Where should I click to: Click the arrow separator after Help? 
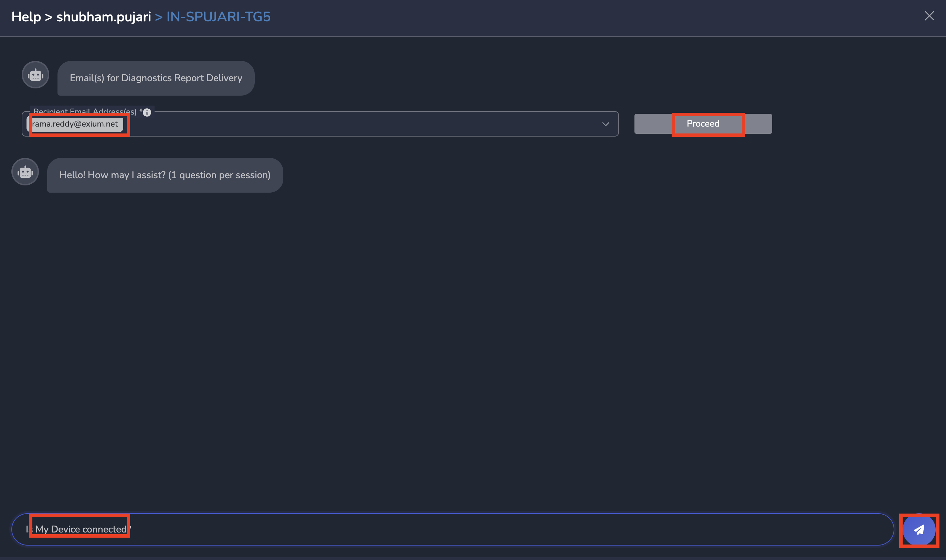click(48, 17)
